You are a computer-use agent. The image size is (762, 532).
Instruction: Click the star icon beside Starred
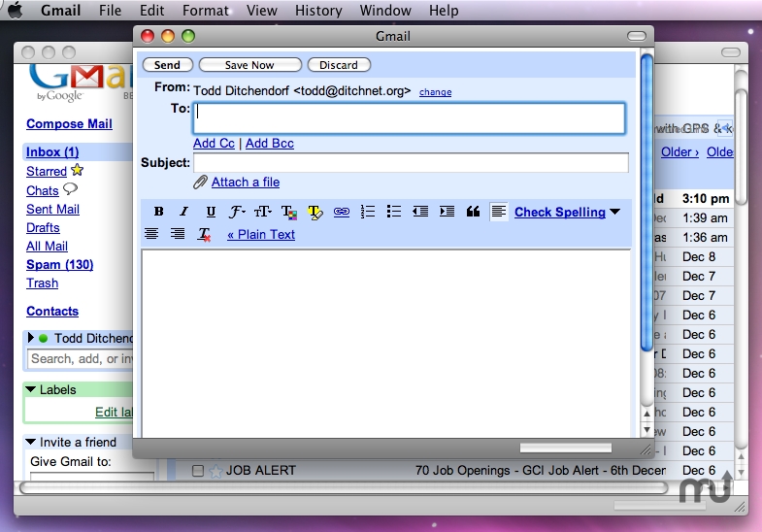78,170
